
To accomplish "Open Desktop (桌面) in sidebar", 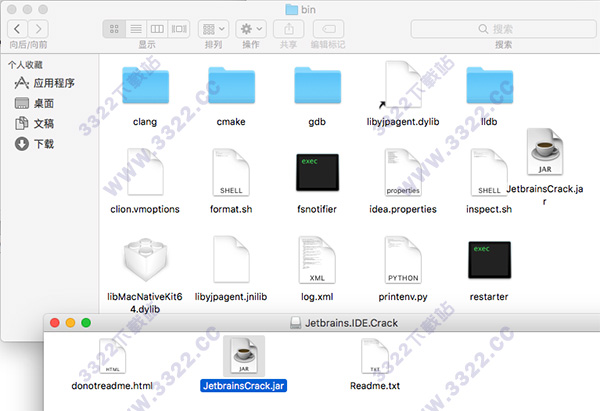I will click(34, 103).
